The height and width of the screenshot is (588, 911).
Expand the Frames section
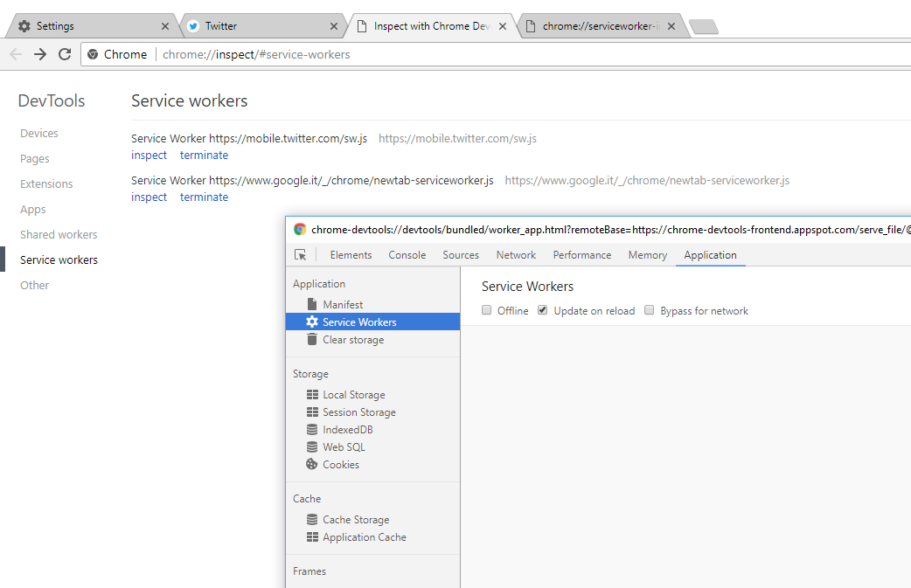point(309,571)
